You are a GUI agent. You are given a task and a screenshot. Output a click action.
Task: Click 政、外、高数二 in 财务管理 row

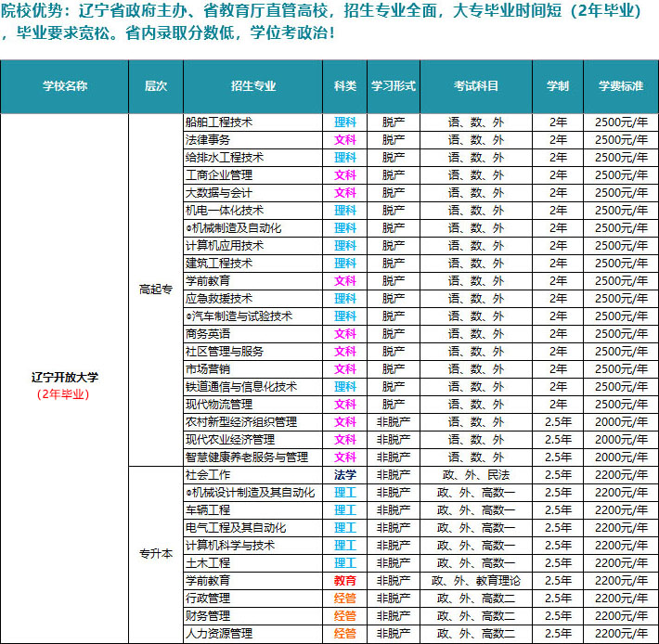point(476,616)
